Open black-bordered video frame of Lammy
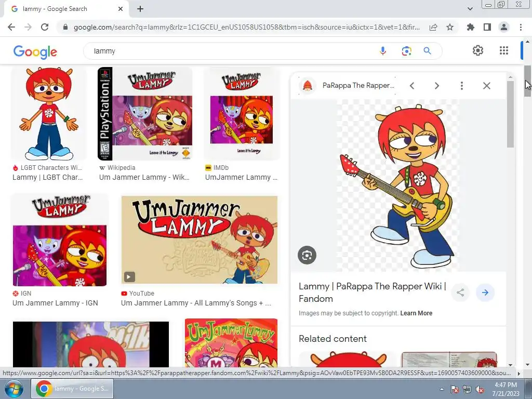Screen dimensions: 532x399 90,344
